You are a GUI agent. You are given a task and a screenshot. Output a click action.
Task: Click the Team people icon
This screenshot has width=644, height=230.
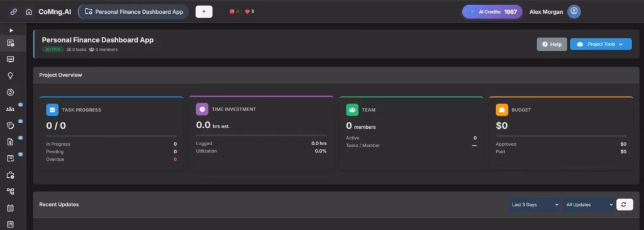coord(352,110)
